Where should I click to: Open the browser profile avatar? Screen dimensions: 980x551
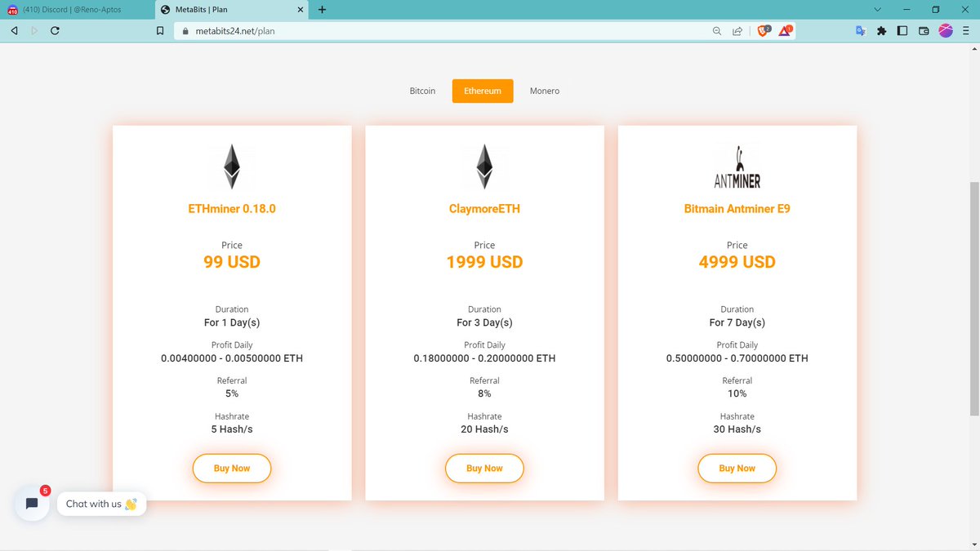click(x=946, y=31)
